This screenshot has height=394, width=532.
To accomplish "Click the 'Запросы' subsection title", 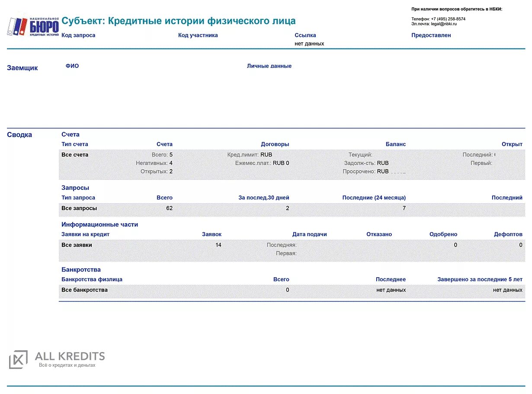I will click(75, 188).
